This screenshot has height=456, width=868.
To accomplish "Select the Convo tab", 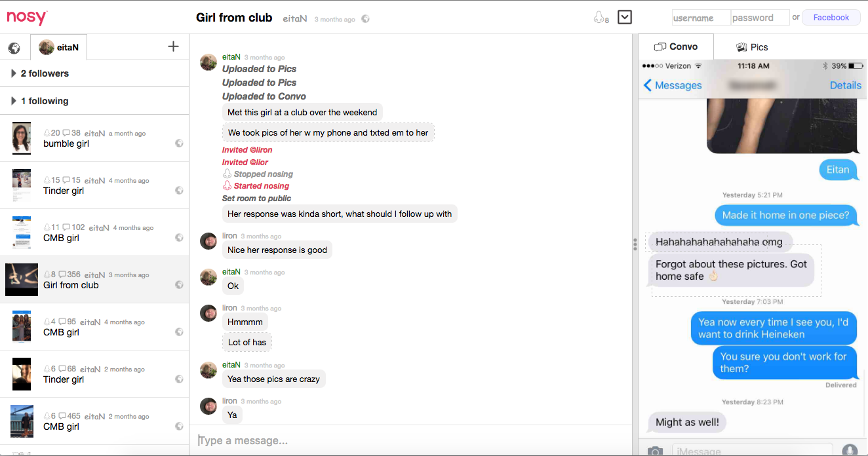I will [676, 47].
